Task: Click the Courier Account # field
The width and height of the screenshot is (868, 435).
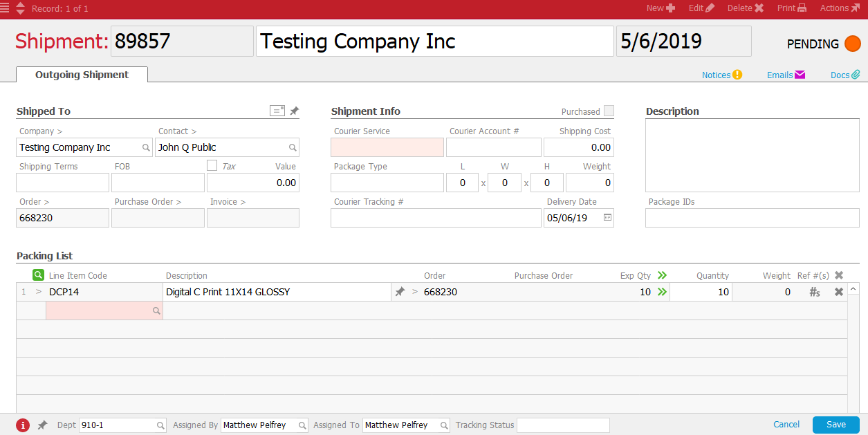Action: click(x=494, y=147)
